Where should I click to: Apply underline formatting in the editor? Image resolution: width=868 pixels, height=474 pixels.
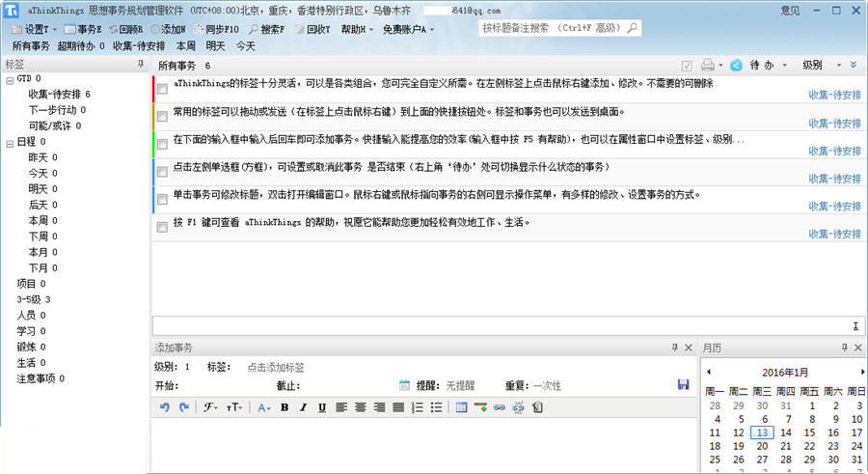click(x=321, y=407)
